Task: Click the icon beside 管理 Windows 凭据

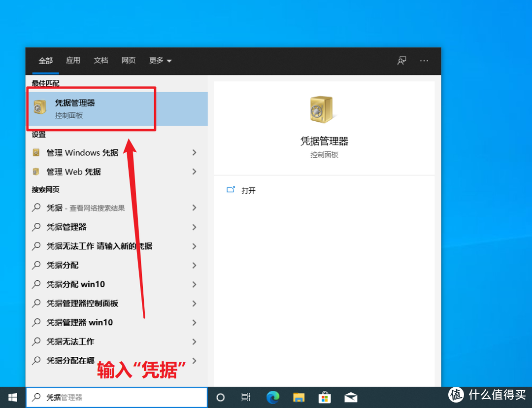Action: [x=36, y=152]
